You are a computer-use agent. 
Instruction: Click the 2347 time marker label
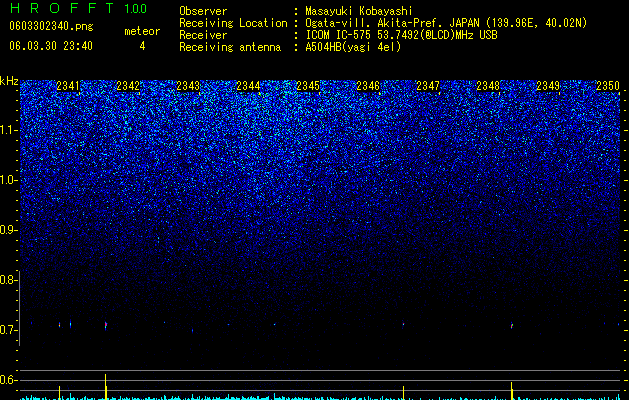point(428,86)
